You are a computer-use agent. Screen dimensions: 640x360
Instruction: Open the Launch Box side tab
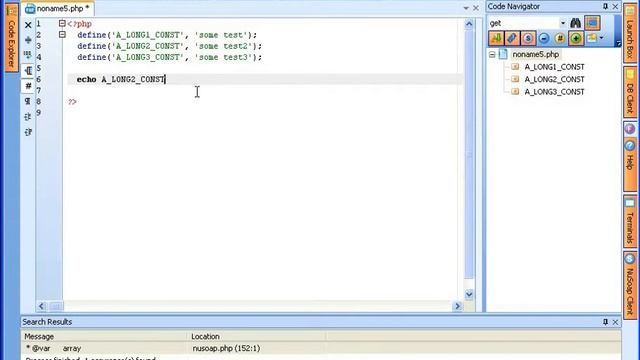click(x=630, y=33)
